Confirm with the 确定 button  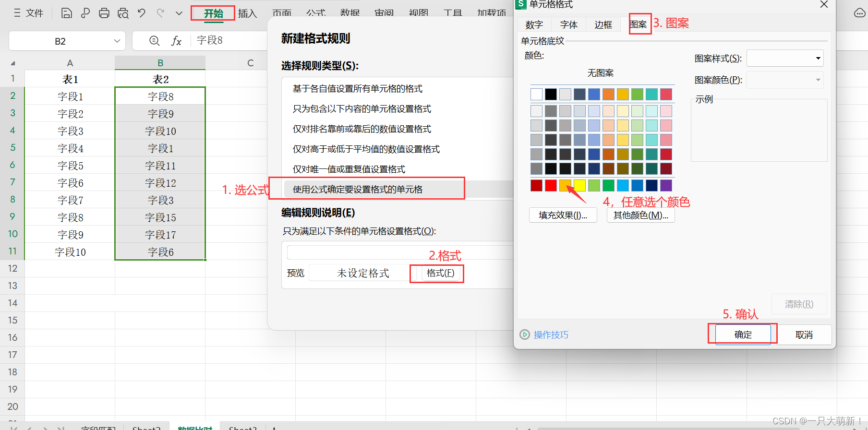pyautogui.click(x=743, y=334)
